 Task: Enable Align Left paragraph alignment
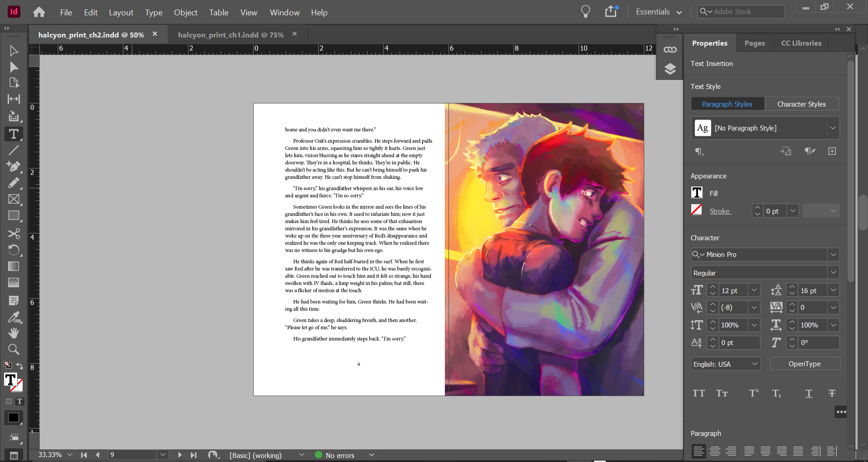[x=699, y=451]
